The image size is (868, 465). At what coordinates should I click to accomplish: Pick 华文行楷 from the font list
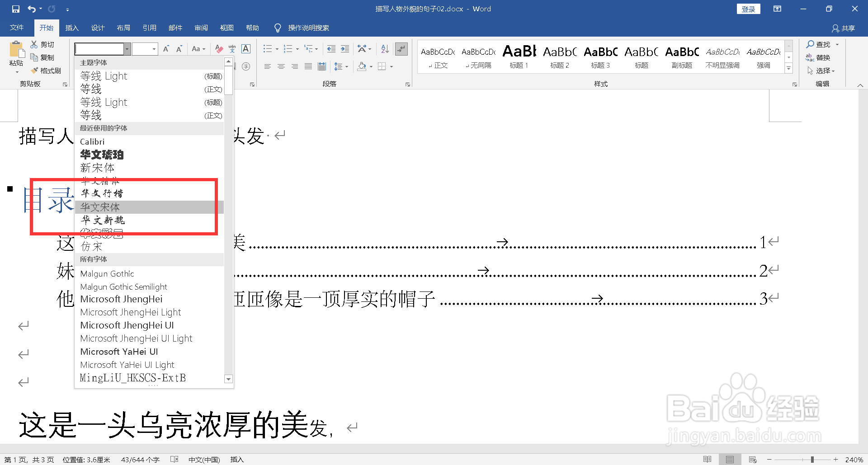point(149,193)
